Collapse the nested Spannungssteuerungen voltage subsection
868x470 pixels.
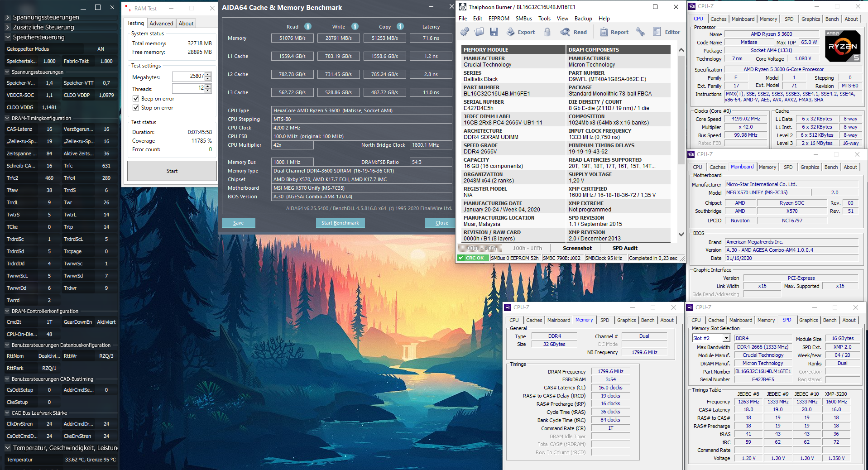[7, 72]
